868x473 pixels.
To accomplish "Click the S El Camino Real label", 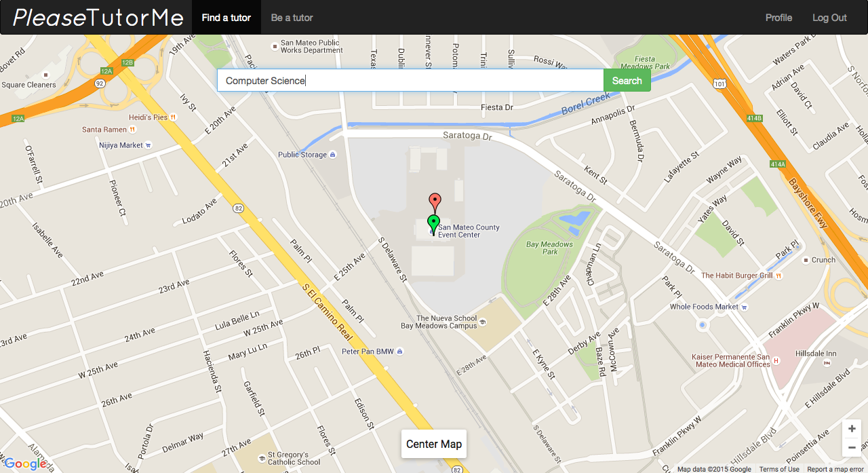I will pos(328,313).
